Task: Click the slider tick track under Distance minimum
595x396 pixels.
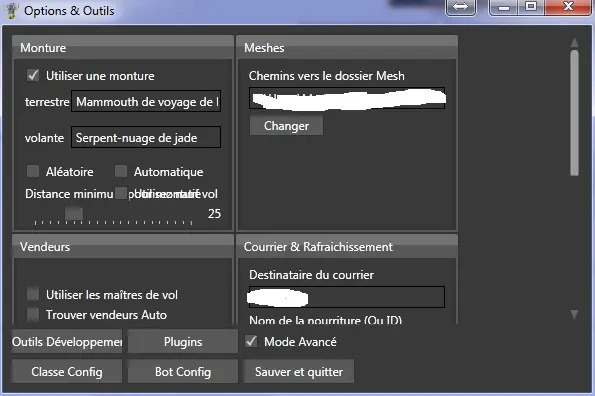Action: 113,223
